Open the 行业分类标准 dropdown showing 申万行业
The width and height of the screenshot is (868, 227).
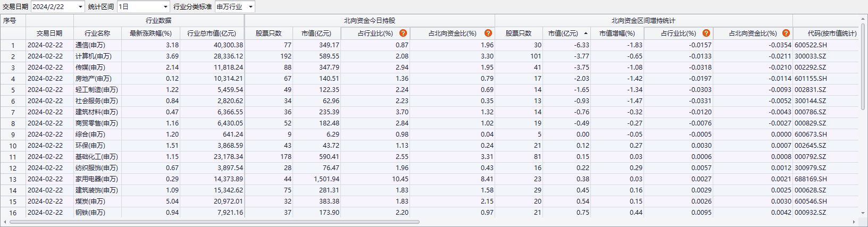[x=251, y=7]
